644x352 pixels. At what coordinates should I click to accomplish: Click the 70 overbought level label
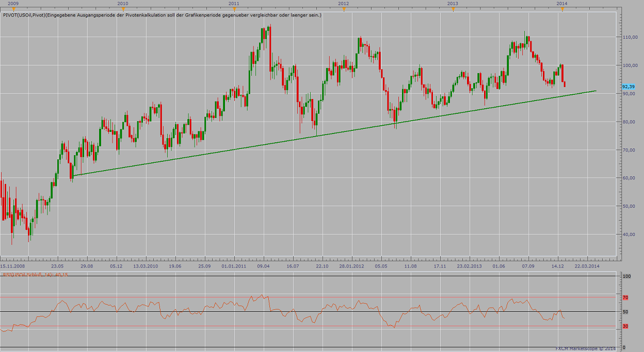(x=626, y=297)
